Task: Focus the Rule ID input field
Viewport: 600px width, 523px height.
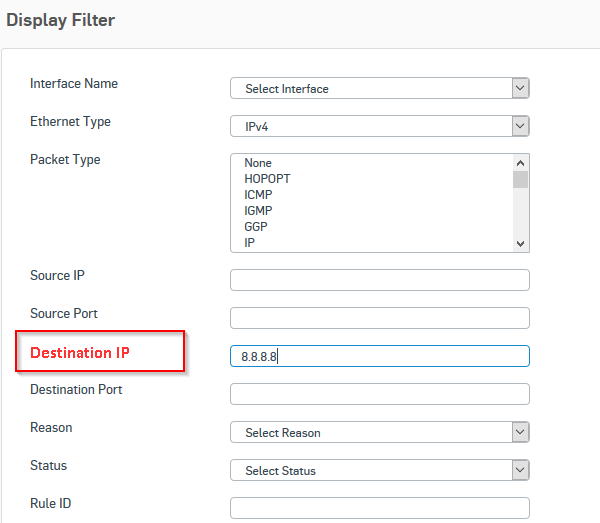Action: pos(380,508)
